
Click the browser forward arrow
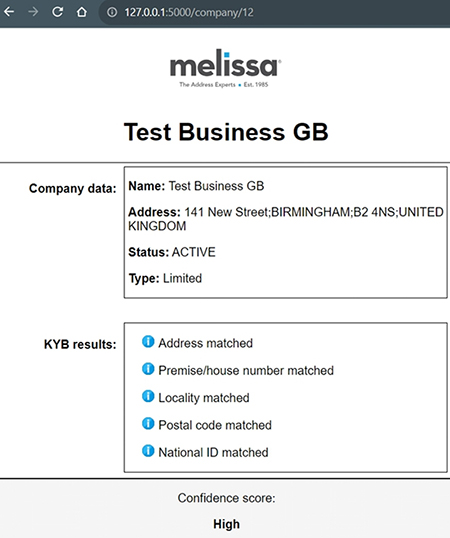[33, 12]
